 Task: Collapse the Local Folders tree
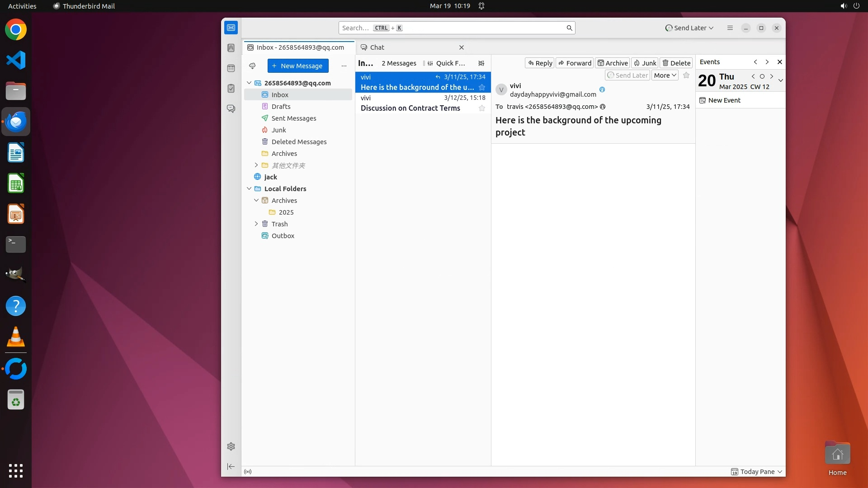pos(249,189)
